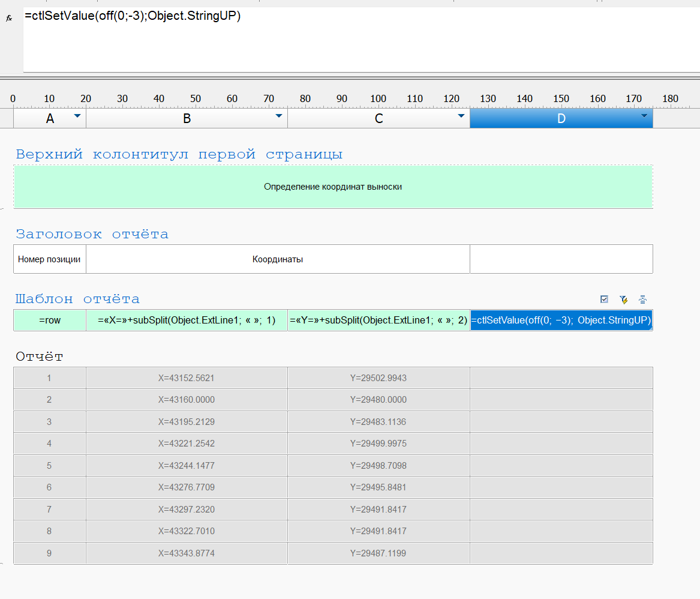Open column A dropdown arrow
The width and height of the screenshot is (700, 599).
(77, 116)
